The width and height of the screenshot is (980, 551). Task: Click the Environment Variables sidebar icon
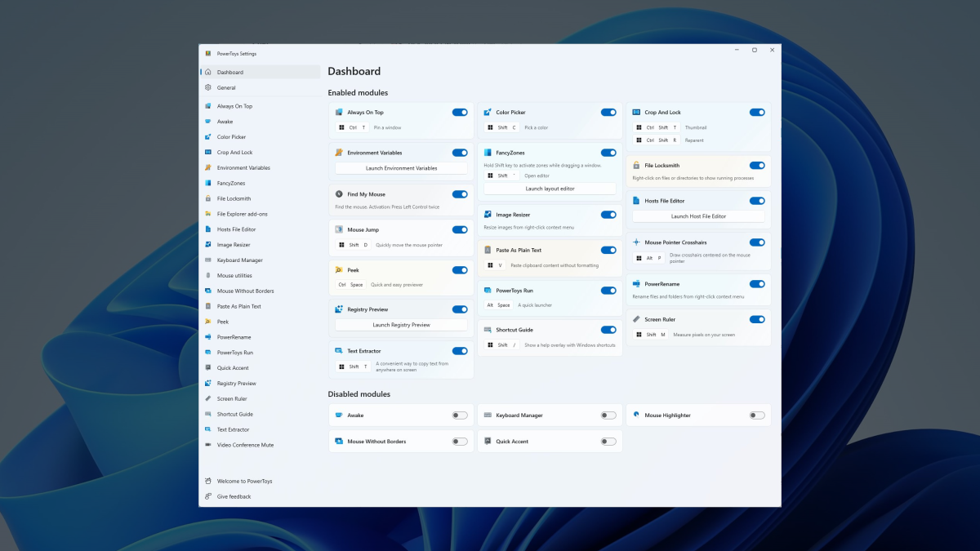[208, 168]
